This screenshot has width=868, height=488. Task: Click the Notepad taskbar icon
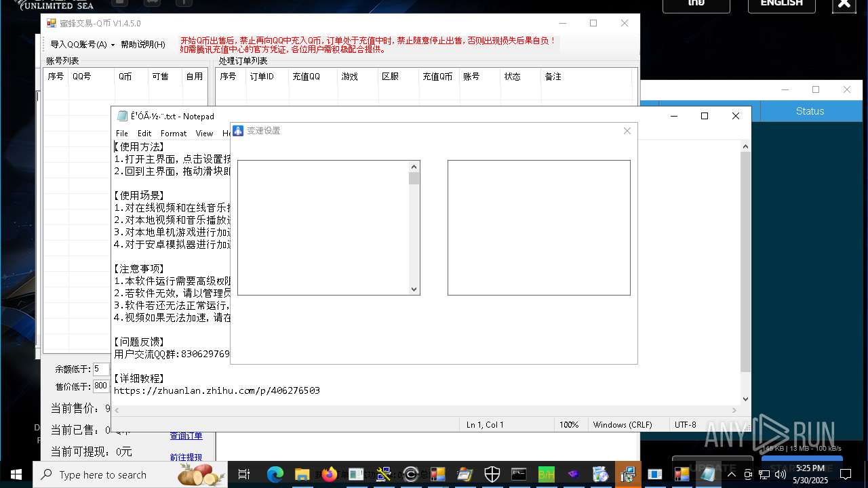click(x=709, y=474)
